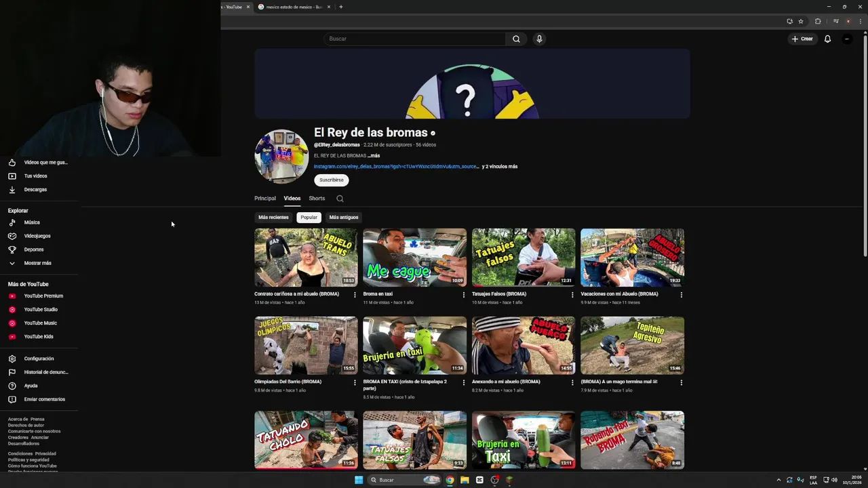Open Chrome three-dot menu
The width and height of the screenshot is (868, 488).
point(859,21)
